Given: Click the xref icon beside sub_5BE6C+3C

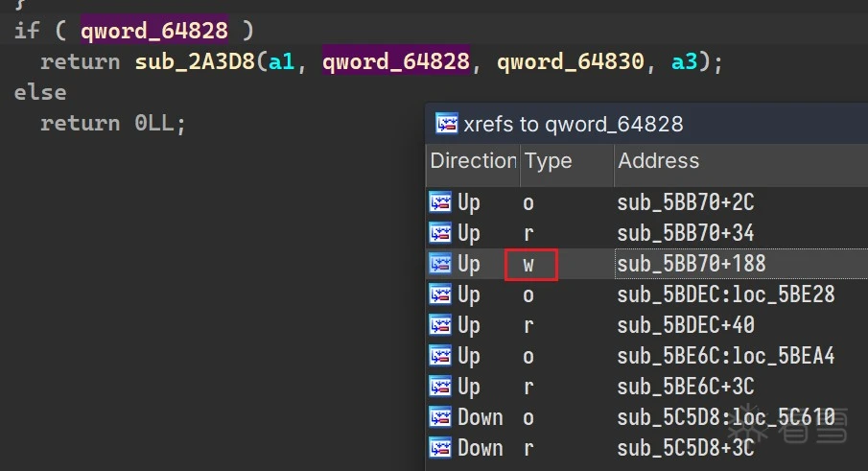Looking at the screenshot, I should pyautogui.click(x=440, y=387).
